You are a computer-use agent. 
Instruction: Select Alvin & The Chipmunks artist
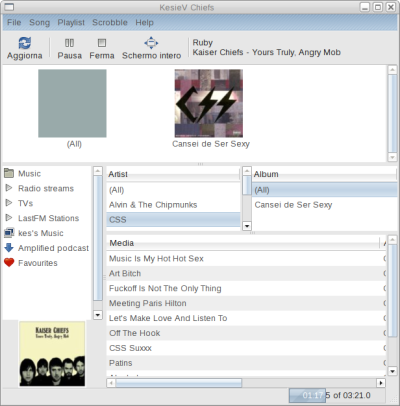[173, 205]
